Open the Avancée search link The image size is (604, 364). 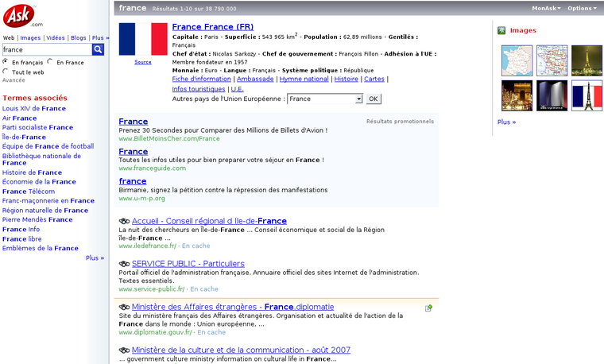click(x=14, y=80)
